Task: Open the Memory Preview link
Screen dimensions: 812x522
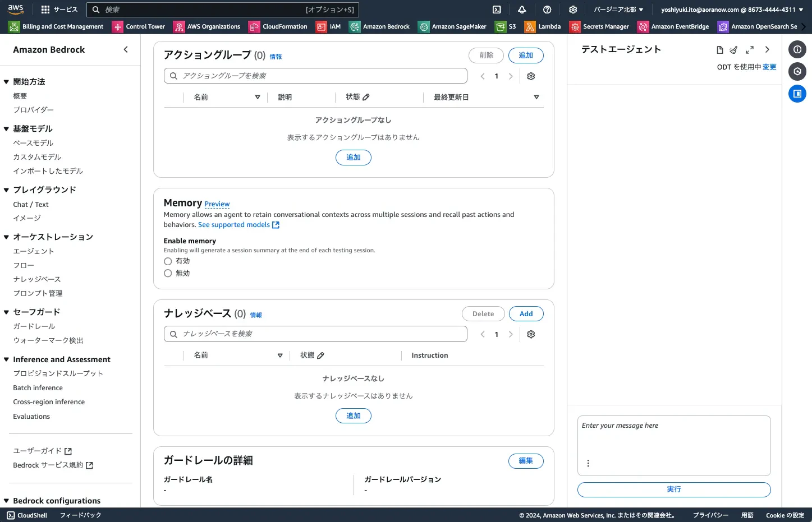Action: 217,204
